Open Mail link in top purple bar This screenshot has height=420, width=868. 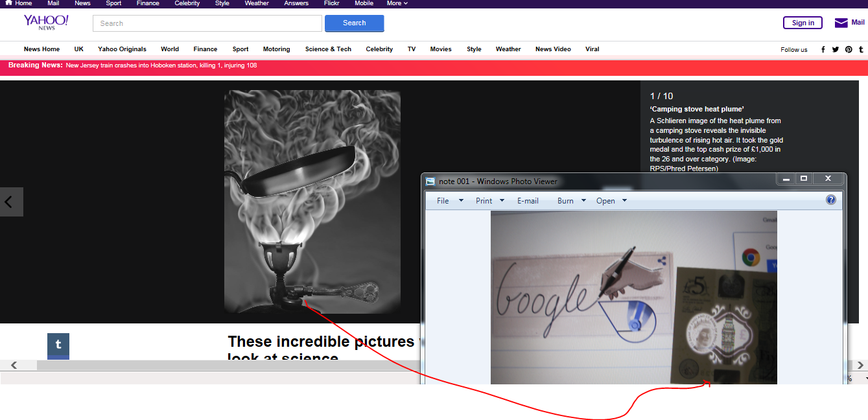(53, 3)
